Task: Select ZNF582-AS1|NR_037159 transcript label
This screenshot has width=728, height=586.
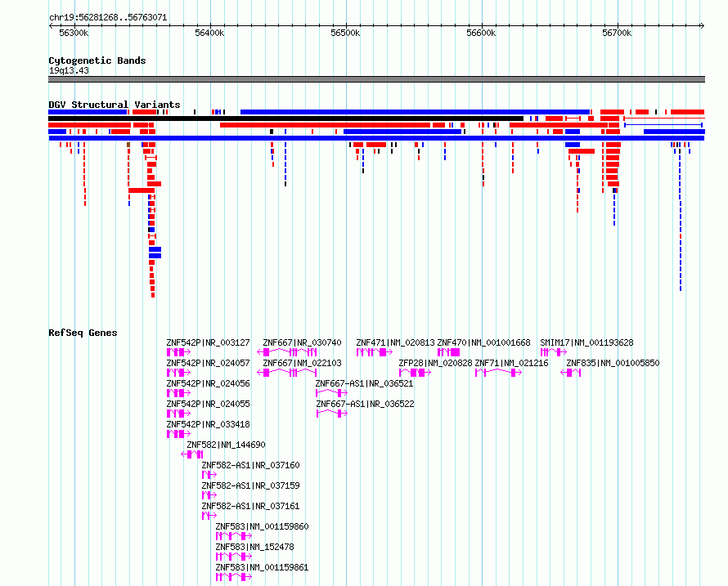Action: coord(251,485)
